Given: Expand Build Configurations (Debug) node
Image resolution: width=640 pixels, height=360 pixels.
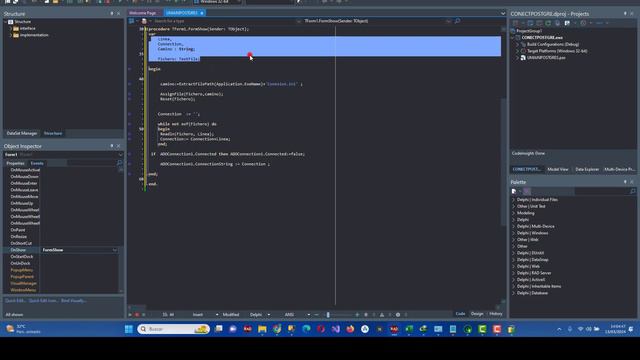Looking at the screenshot, I should point(517,44).
